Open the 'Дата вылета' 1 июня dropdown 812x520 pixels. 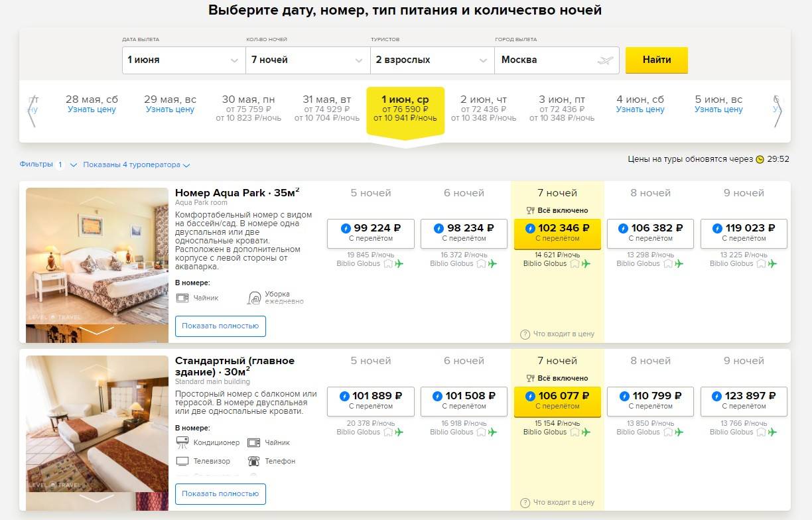coord(184,60)
